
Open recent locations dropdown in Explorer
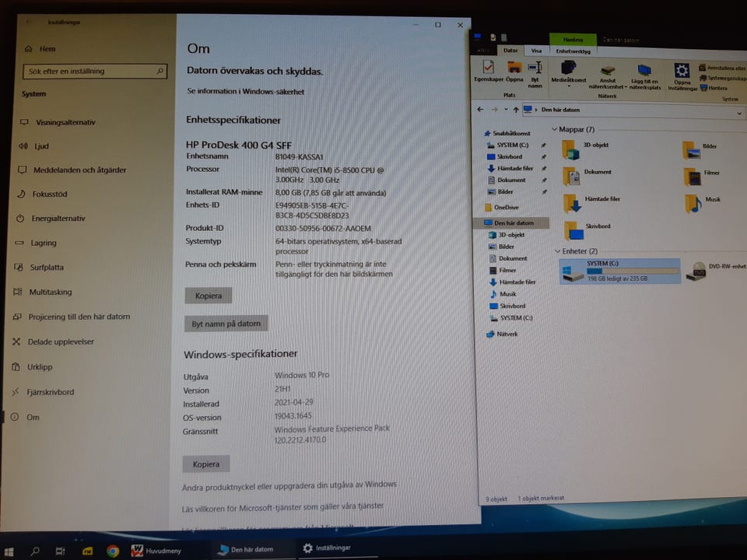(506, 110)
